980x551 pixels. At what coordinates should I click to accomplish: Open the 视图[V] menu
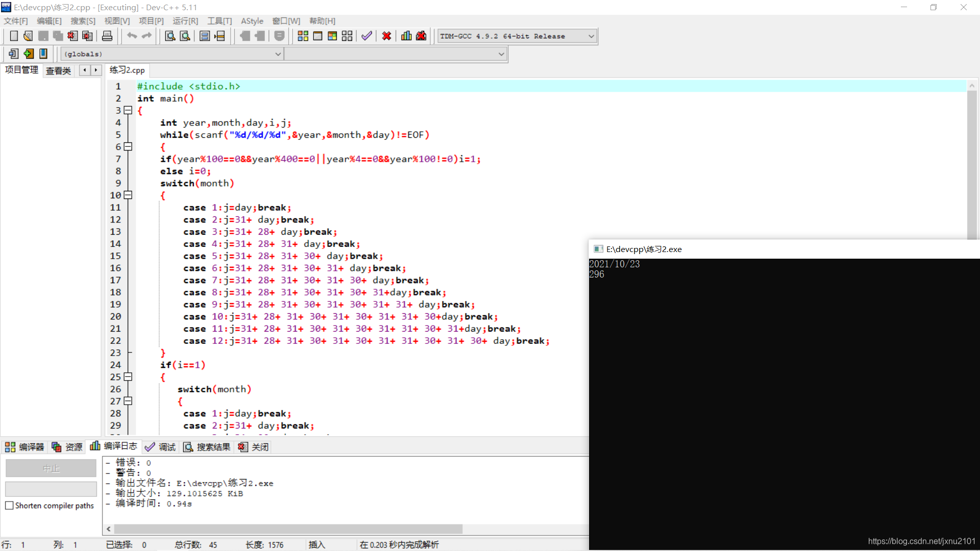[x=117, y=21]
